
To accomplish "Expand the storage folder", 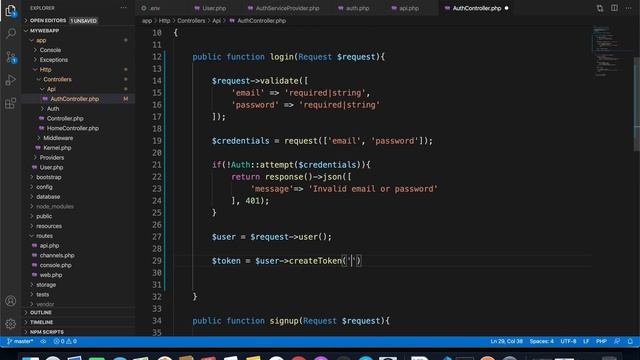I will pos(46,285).
